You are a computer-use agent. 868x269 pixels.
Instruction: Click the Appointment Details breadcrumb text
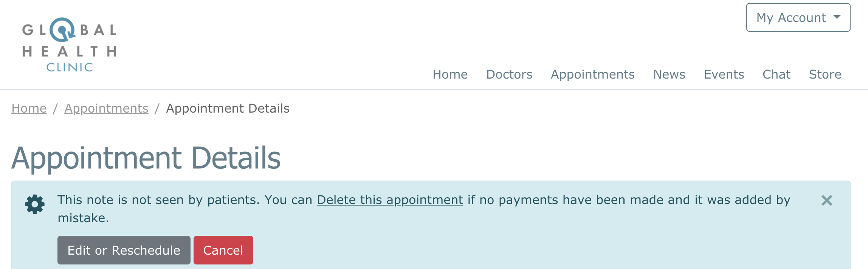click(228, 108)
